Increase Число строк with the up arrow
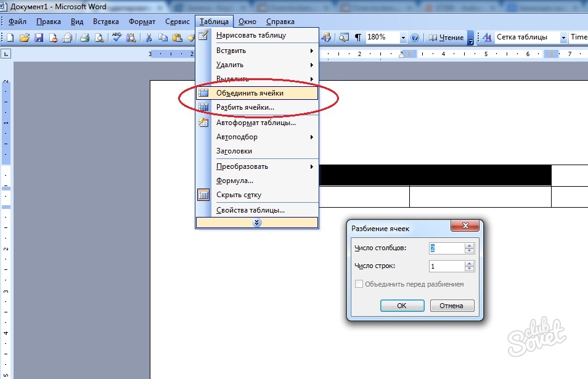This screenshot has height=379, width=588. pyautogui.click(x=470, y=264)
